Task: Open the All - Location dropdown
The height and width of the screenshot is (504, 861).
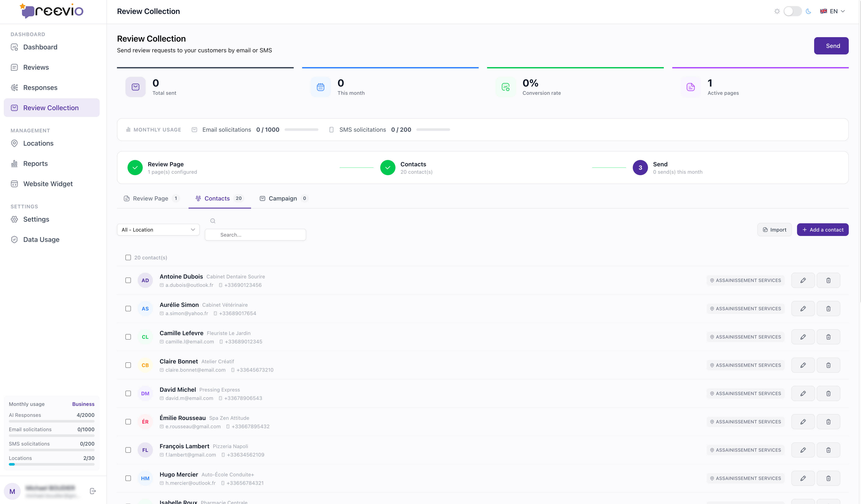Action: pos(158,230)
